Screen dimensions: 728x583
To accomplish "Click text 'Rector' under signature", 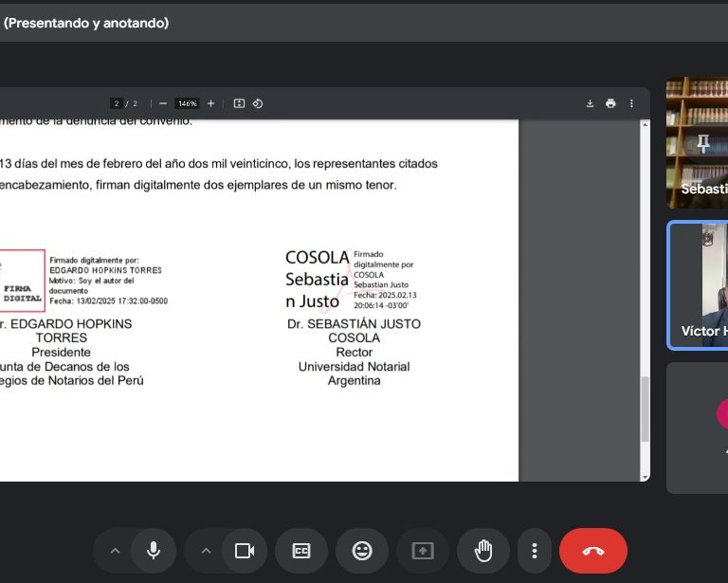I will pos(354,353).
